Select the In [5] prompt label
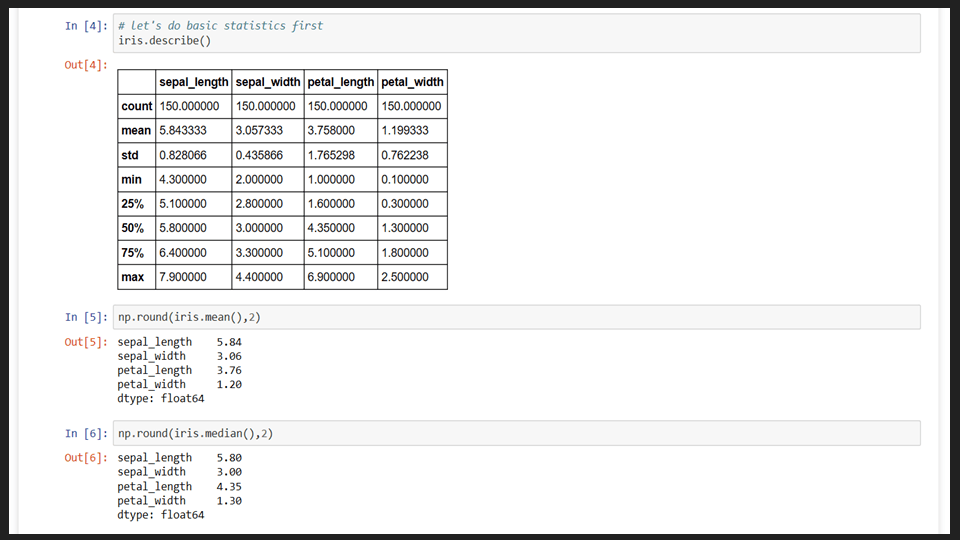Image resolution: width=960 pixels, height=540 pixels. (86, 317)
